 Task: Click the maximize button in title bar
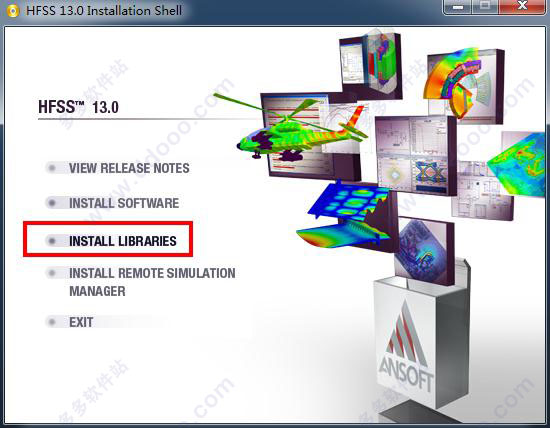(x=485, y=6)
